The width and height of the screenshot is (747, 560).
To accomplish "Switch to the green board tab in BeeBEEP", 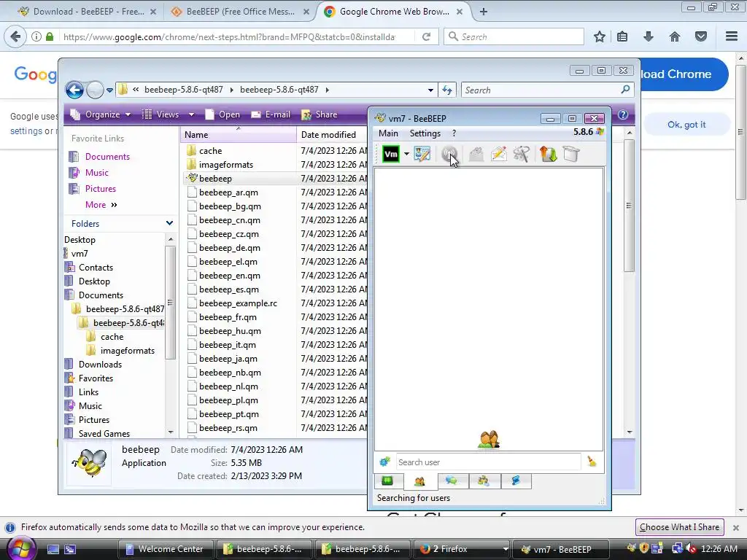I will pos(387,481).
